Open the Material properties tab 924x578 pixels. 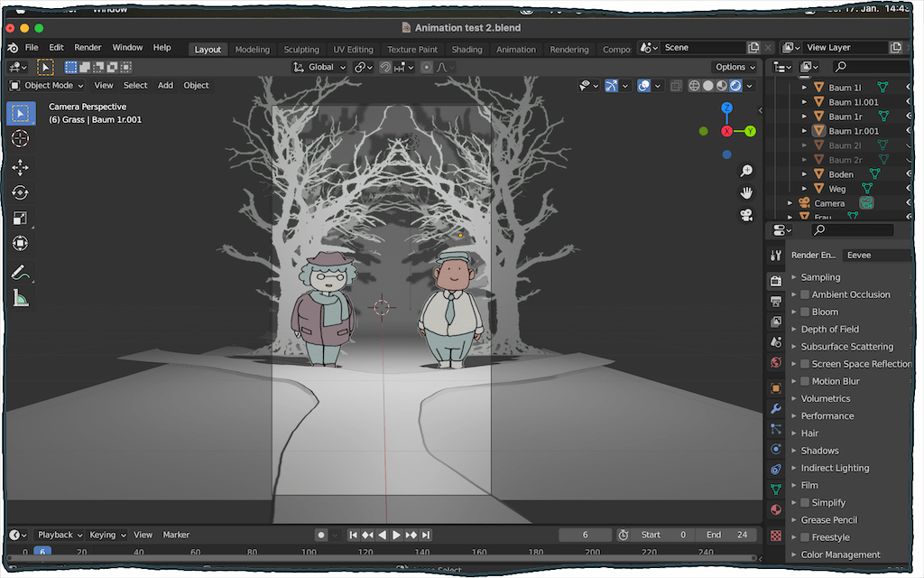coord(776,510)
